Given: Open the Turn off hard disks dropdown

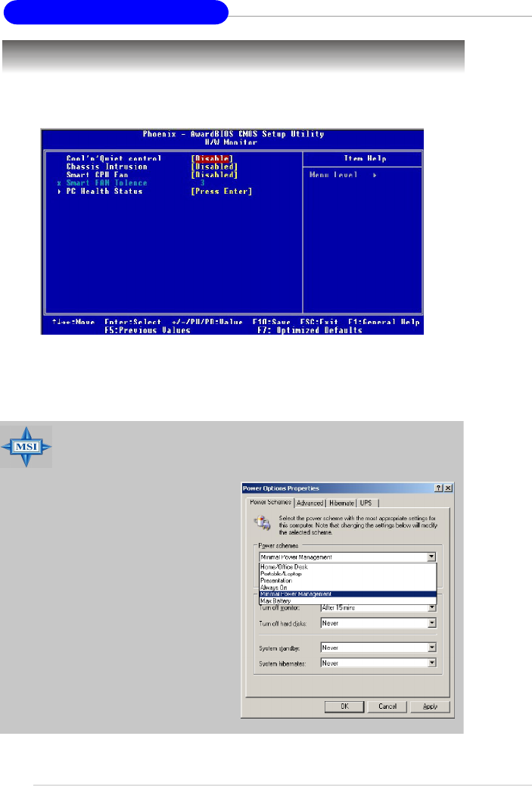Looking at the screenshot, I should coord(432,623).
